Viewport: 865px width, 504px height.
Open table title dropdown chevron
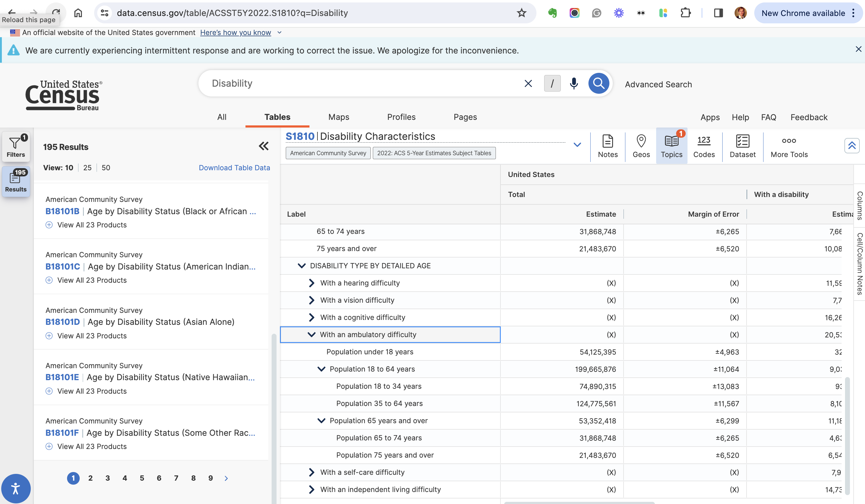coord(577,145)
